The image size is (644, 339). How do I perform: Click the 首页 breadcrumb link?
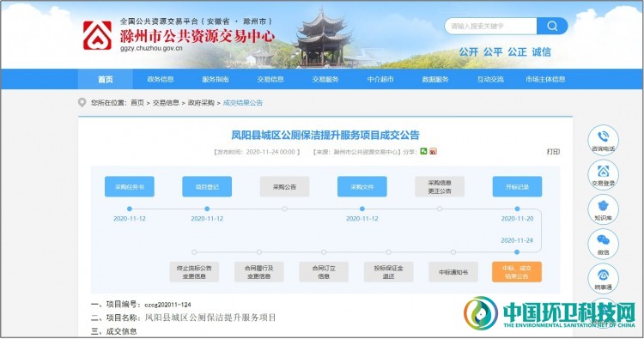[137, 103]
